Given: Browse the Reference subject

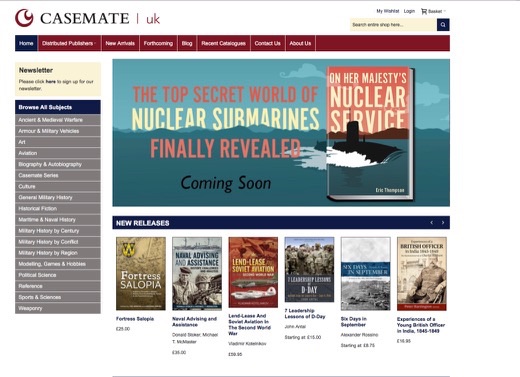Looking at the screenshot, I should click(58, 286).
